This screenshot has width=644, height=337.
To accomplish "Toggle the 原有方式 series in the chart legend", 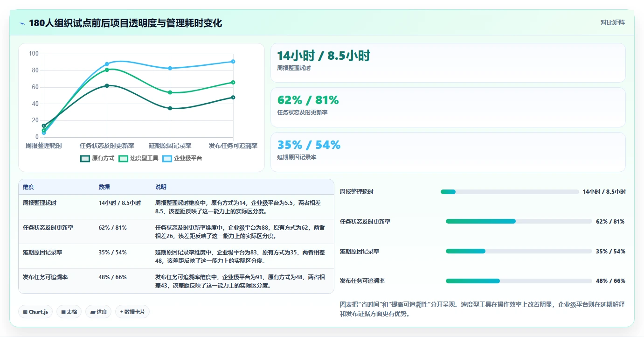I will pos(97,158).
